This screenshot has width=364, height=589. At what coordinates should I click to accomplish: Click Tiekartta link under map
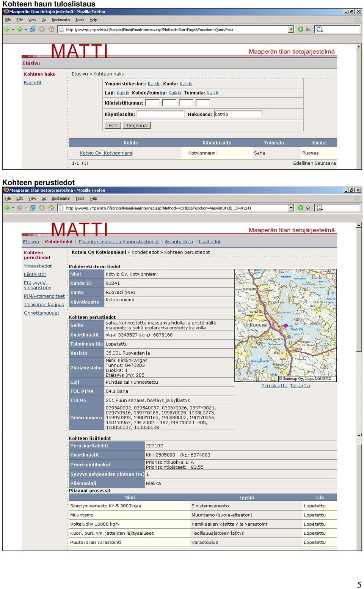pyautogui.click(x=300, y=386)
